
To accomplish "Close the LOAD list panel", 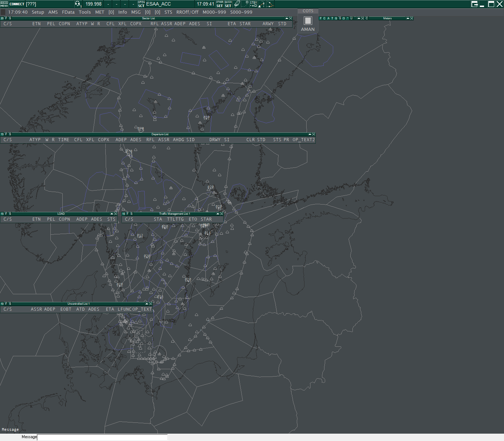I will [x=115, y=214].
